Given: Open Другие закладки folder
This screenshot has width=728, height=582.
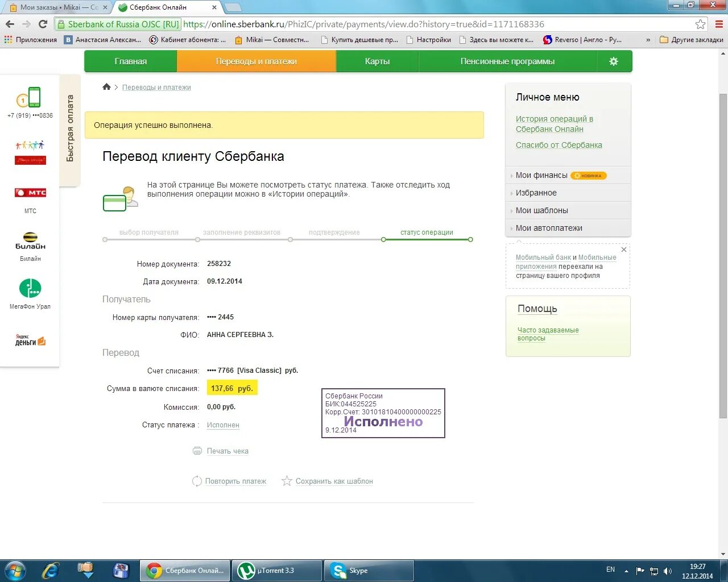Looking at the screenshot, I should (692, 40).
